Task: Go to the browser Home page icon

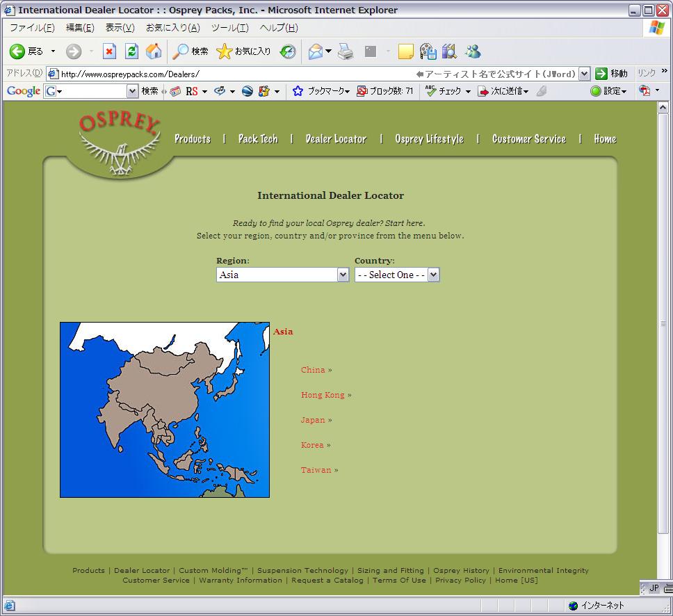Action: click(x=154, y=51)
